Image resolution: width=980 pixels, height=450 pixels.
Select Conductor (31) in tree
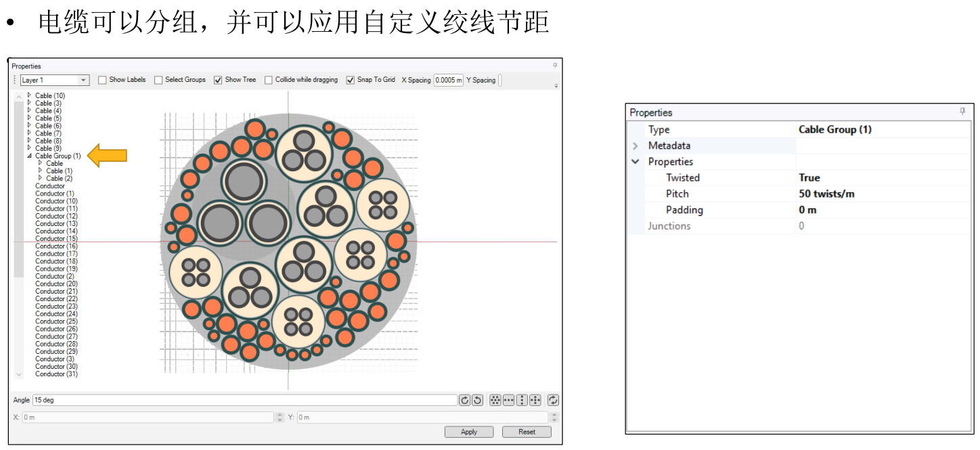[56, 374]
